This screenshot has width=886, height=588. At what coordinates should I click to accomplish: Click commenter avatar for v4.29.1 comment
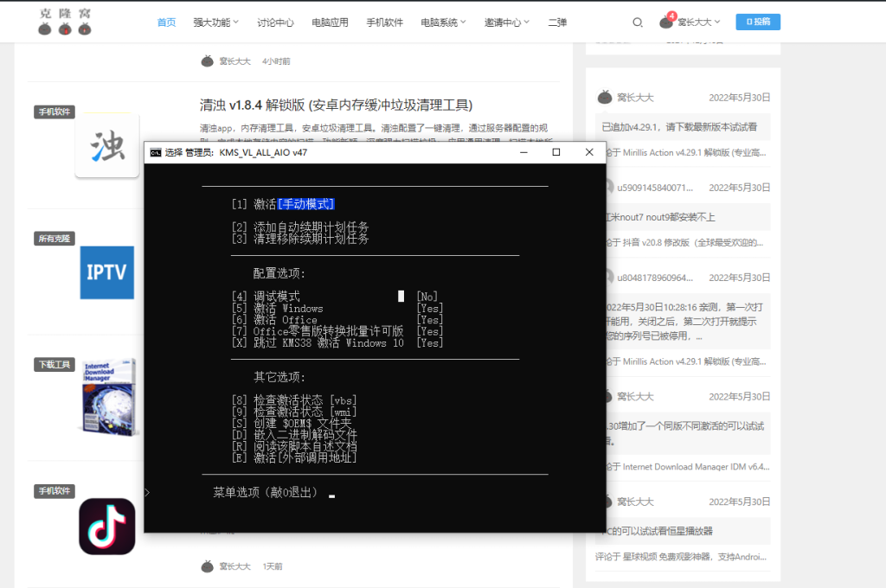605,97
